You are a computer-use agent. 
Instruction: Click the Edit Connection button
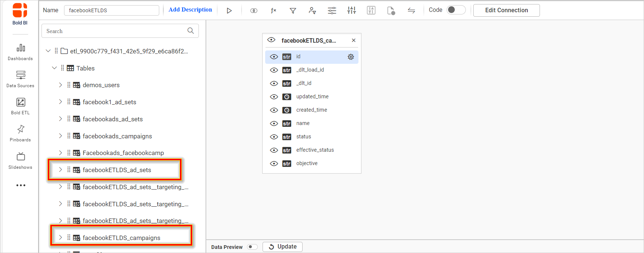pyautogui.click(x=506, y=10)
